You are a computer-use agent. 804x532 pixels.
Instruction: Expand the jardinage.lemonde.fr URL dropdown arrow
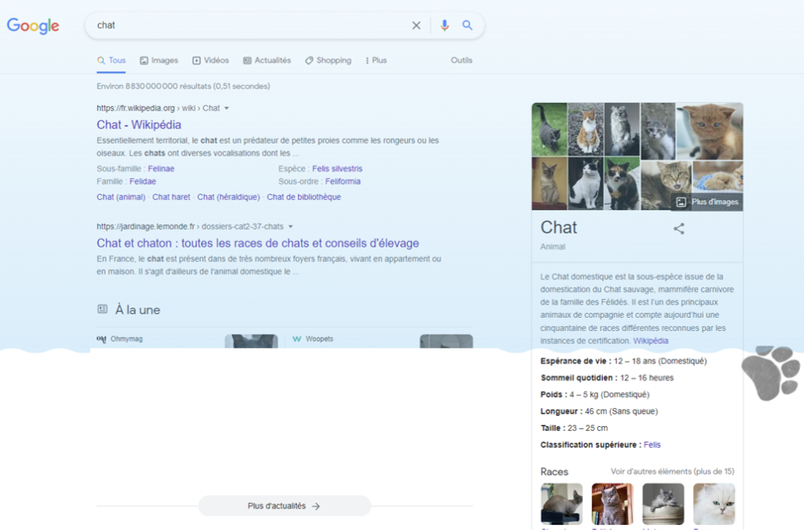point(291,227)
